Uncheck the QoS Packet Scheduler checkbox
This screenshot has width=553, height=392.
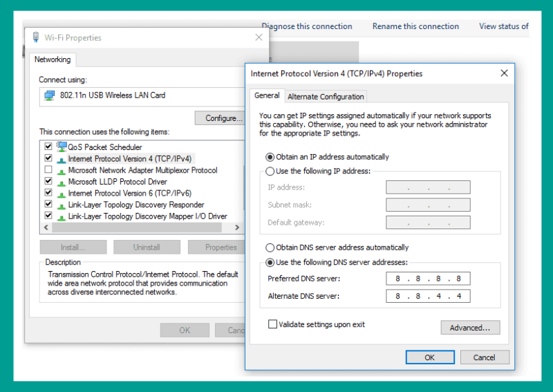[x=48, y=146]
